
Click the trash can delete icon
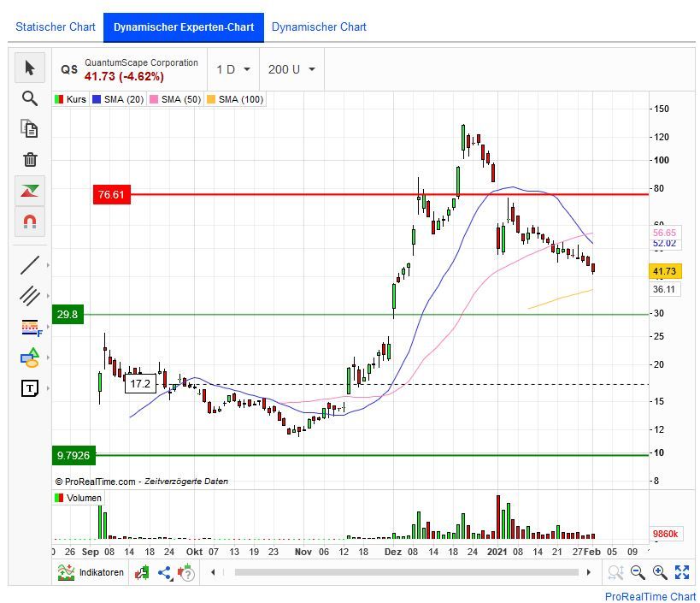[30, 159]
